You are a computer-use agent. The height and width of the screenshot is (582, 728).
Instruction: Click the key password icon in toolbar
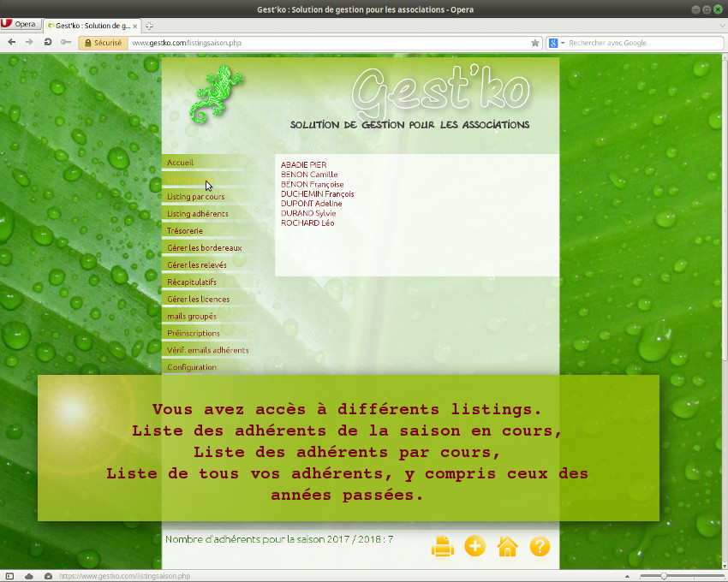pyautogui.click(x=65, y=42)
